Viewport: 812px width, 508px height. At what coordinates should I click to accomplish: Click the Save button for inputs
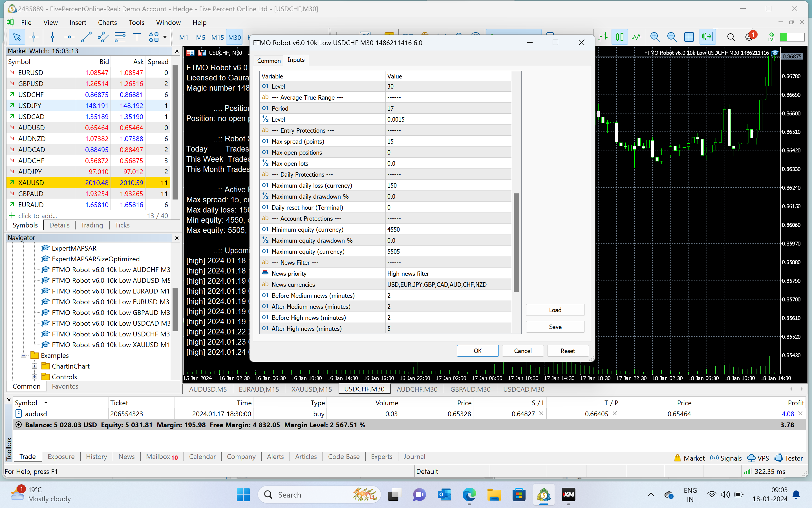coord(555,327)
